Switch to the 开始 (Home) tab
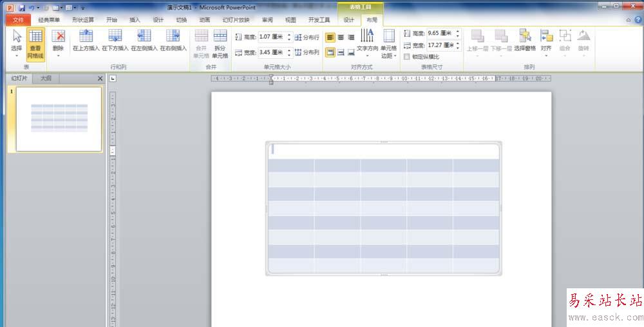Image resolution: width=644 pixels, height=327 pixels. click(x=111, y=20)
